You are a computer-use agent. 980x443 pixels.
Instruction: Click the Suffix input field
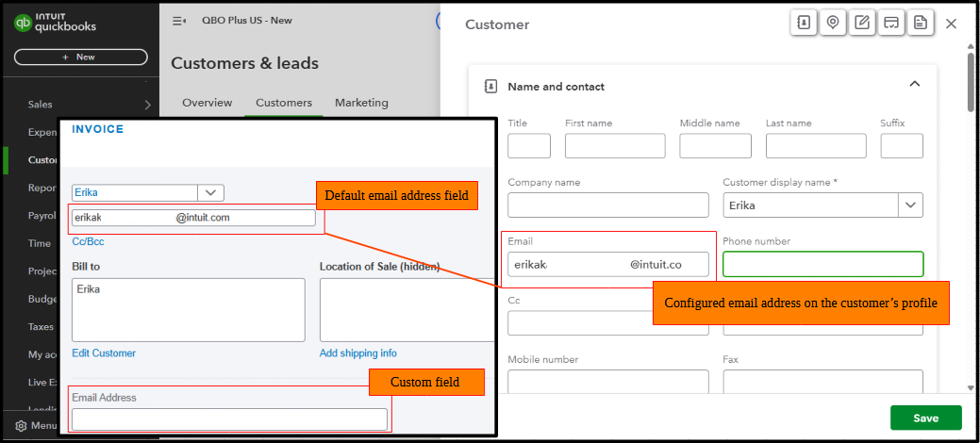point(902,145)
